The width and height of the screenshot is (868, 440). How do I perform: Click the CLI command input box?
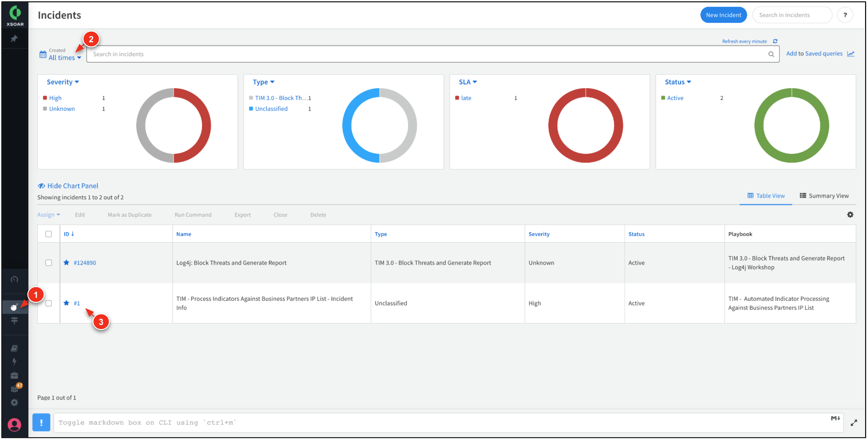point(448,422)
